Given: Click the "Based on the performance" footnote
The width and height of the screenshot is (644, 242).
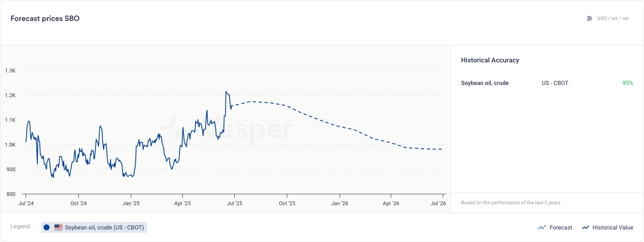Looking at the screenshot, I should [510, 203].
